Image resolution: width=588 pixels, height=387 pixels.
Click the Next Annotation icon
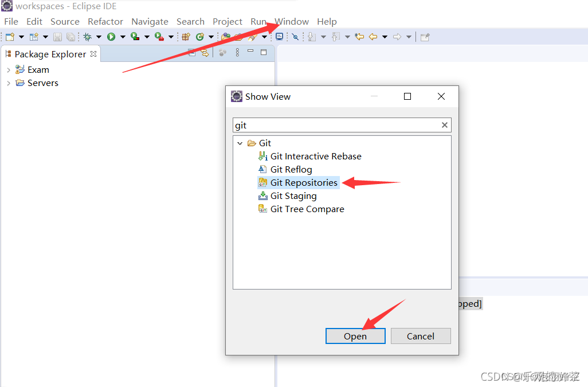[x=312, y=37]
